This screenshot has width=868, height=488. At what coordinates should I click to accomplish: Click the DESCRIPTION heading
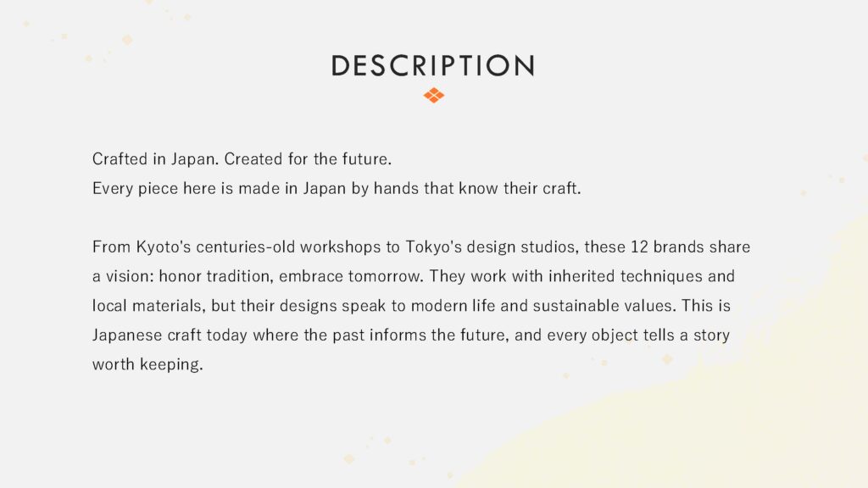(433, 66)
